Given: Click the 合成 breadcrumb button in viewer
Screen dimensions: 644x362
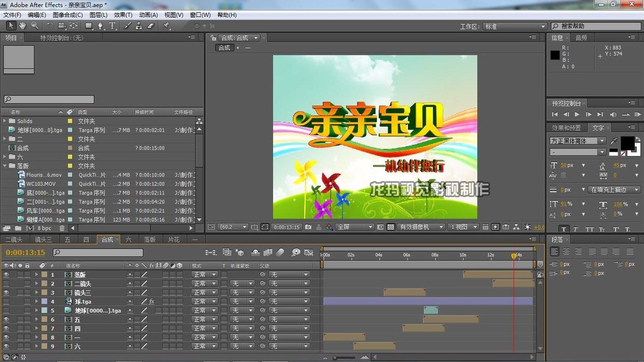Looking at the screenshot, I should 224,48.
